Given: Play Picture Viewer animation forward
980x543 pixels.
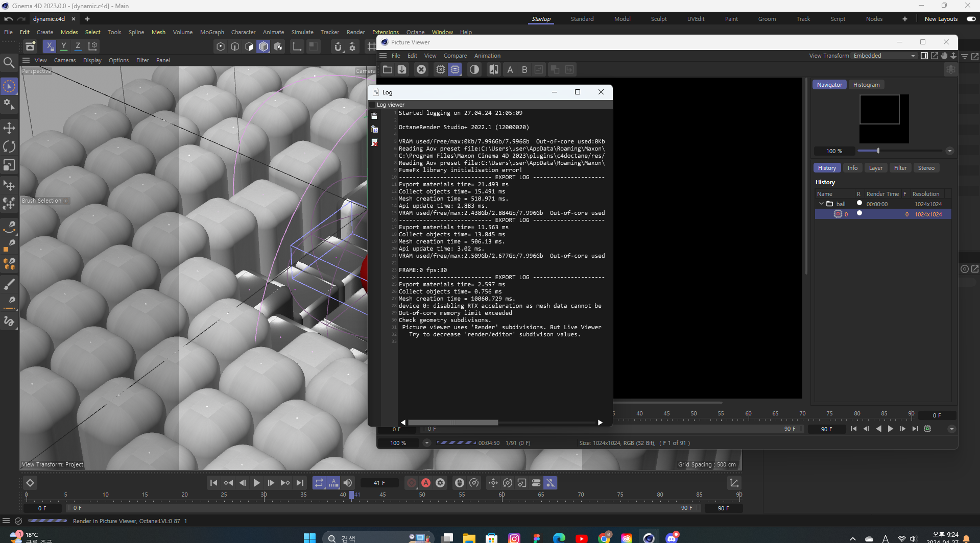Looking at the screenshot, I should click(x=891, y=429).
